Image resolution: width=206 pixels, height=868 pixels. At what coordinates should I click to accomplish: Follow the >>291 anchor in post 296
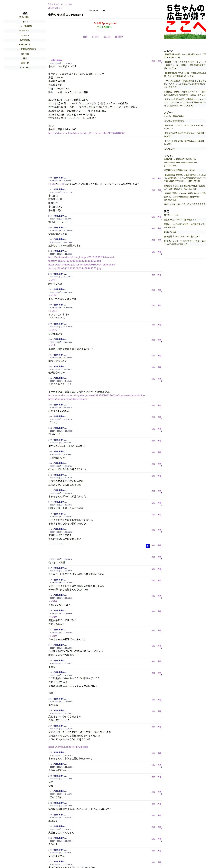pyautogui.click(x=53, y=280)
